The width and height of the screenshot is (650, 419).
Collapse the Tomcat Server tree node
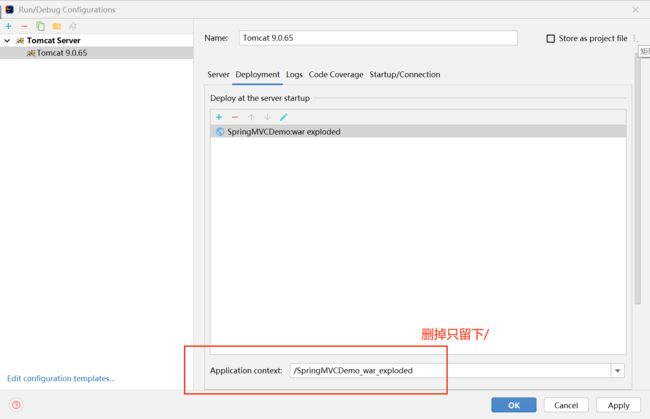click(x=7, y=41)
